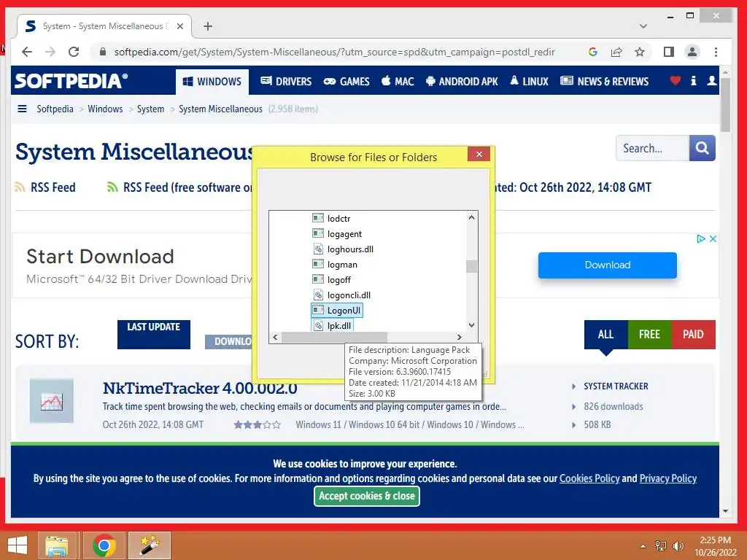Click the Softpedia logo
The height and width of the screenshot is (560, 747).
[71, 81]
